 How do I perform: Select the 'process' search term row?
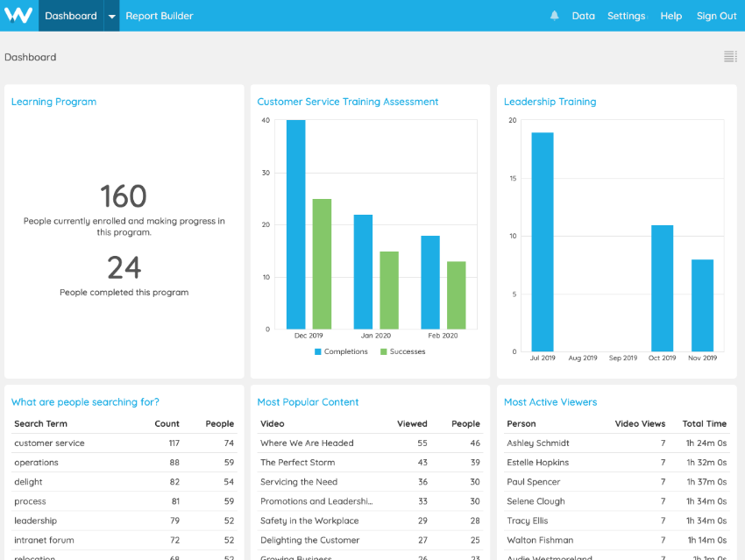pyautogui.click(x=124, y=501)
